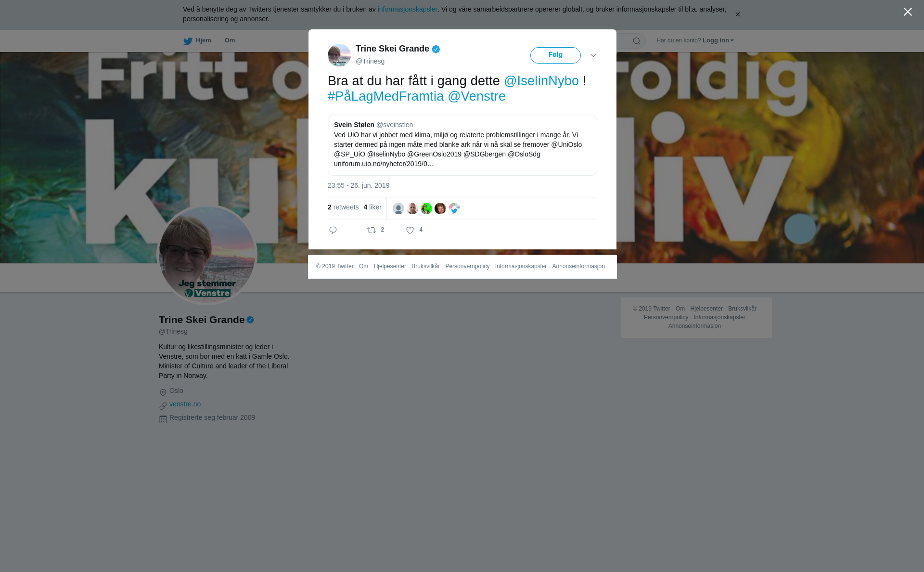
Task: Click the Twitter bird Hjem icon
Action: (188, 41)
